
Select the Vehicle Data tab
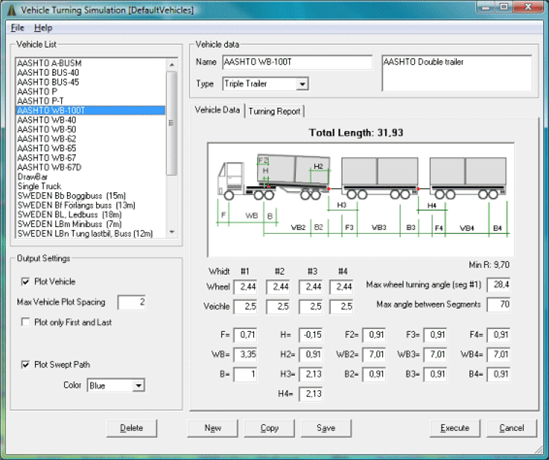click(x=217, y=110)
